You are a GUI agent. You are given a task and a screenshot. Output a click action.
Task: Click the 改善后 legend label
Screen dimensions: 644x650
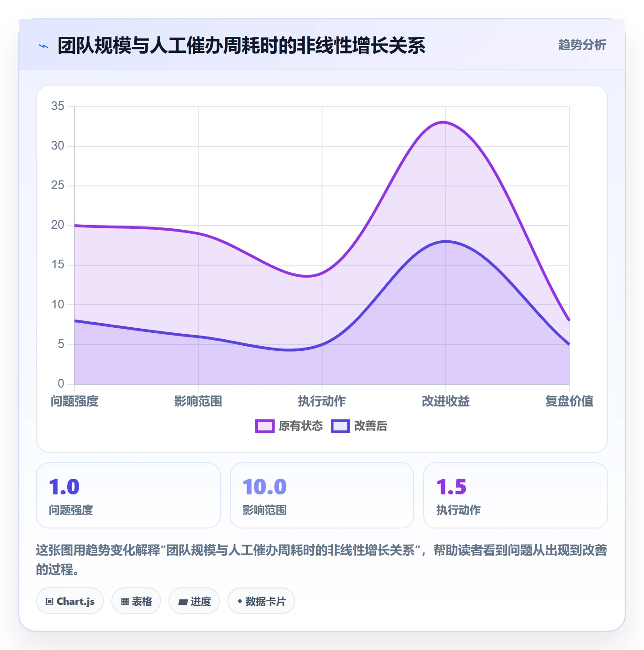click(x=371, y=426)
